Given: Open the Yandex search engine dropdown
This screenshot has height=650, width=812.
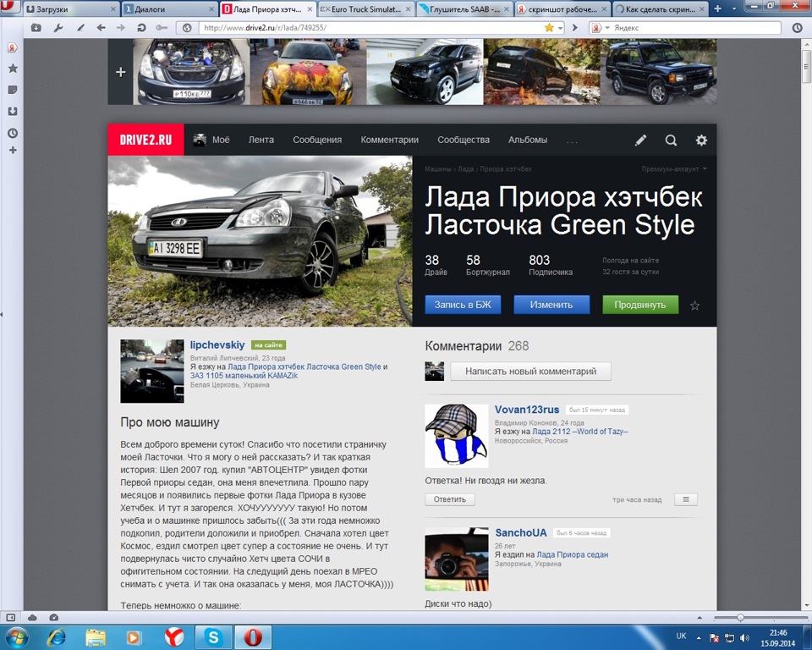Looking at the screenshot, I should click(601, 27).
